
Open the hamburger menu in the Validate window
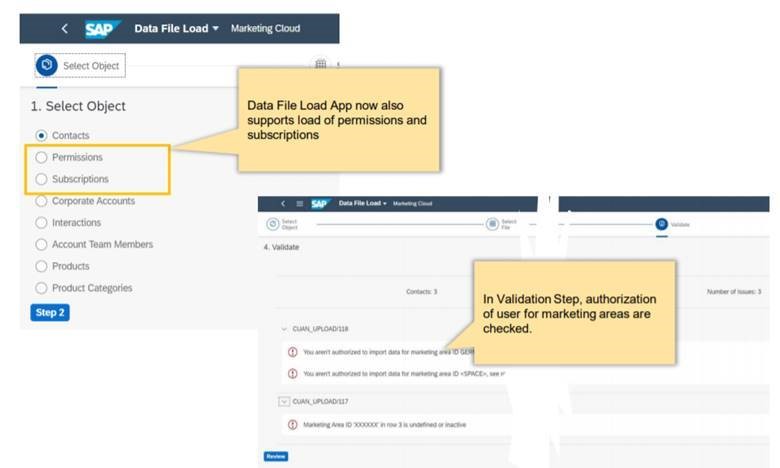click(x=299, y=203)
